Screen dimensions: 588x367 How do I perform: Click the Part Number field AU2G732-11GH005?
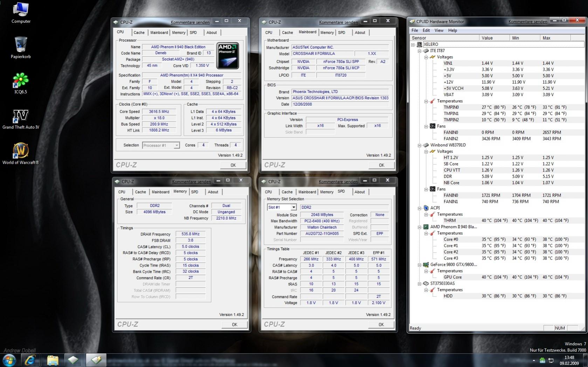[322, 234]
